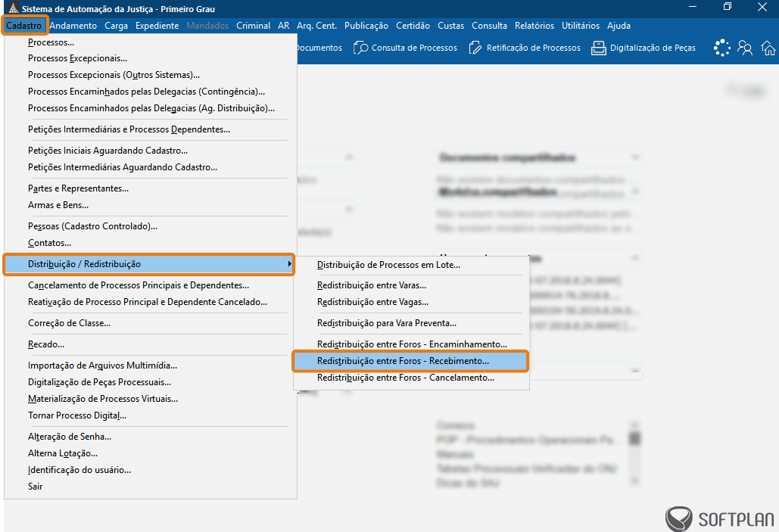Open the Utilitários menu

click(581, 25)
